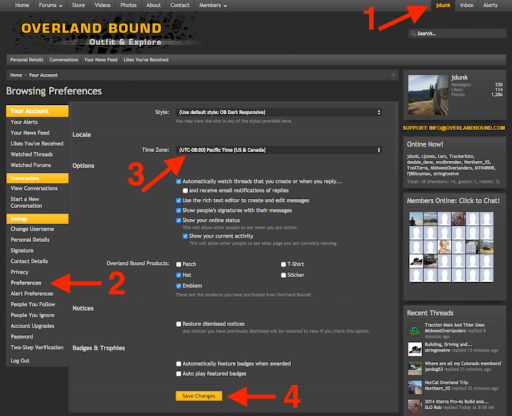Click the plus icon in the breadcrumb bar
This screenshot has height=416, width=512.
click(393, 75)
